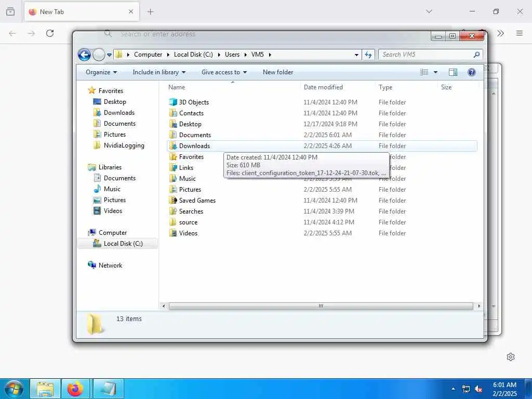The image size is (532, 399).
Task: Select Documents under Favorites in sidebar
Action: click(x=114, y=124)
